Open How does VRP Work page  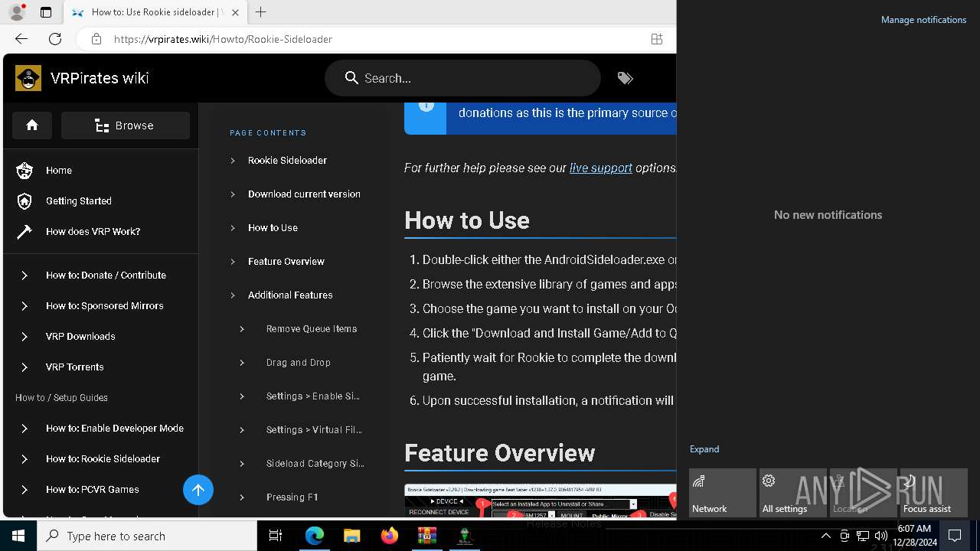93,231
